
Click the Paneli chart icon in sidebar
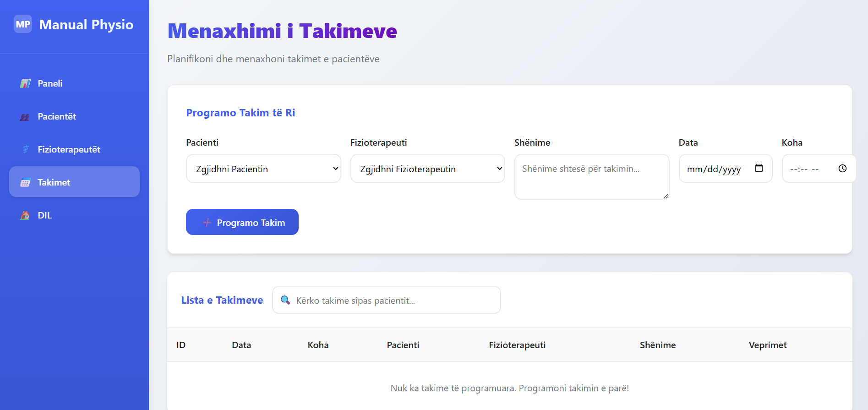click(25, 83)
